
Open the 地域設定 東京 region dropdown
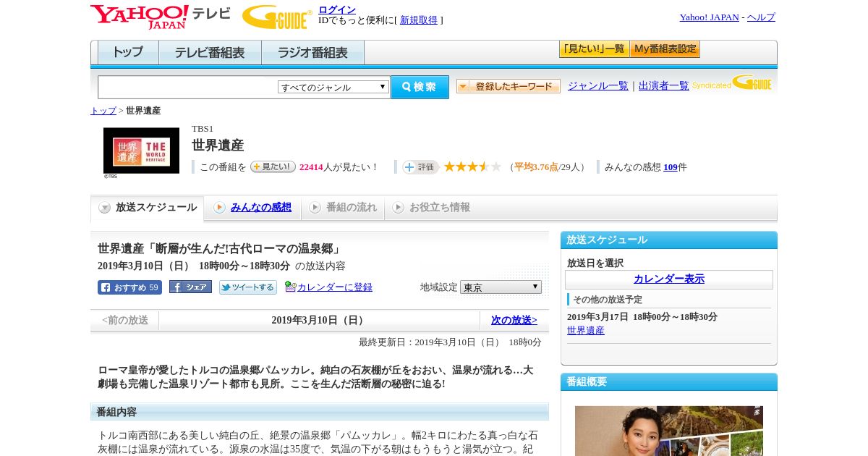(501, 287)
